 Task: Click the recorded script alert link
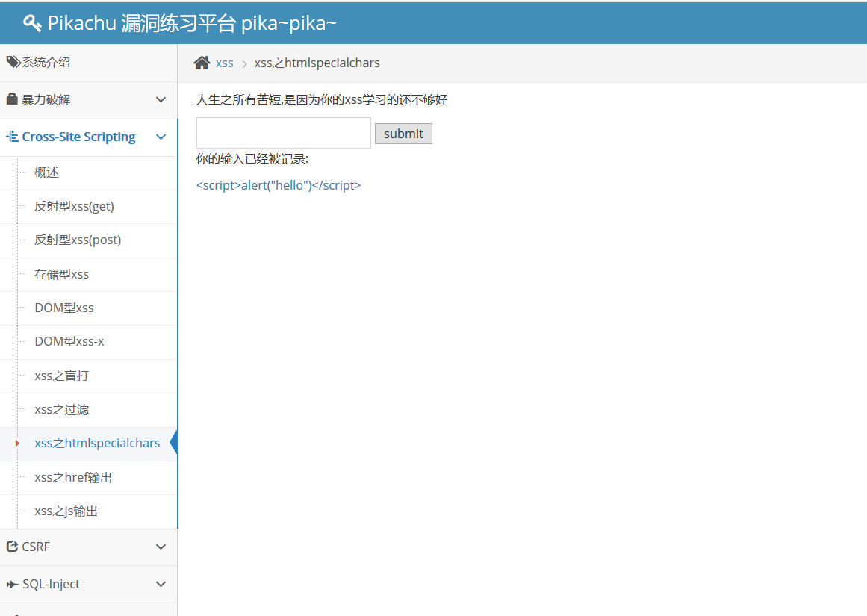point(279,185)
